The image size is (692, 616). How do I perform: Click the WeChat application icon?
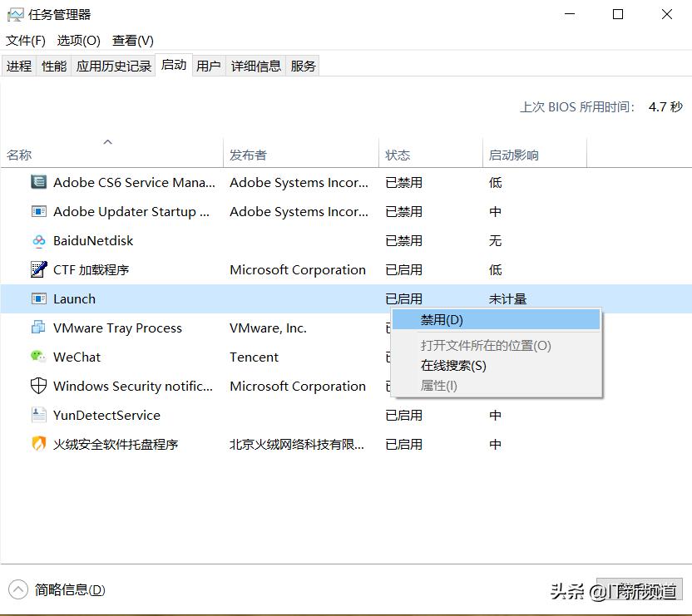[38, 357]
